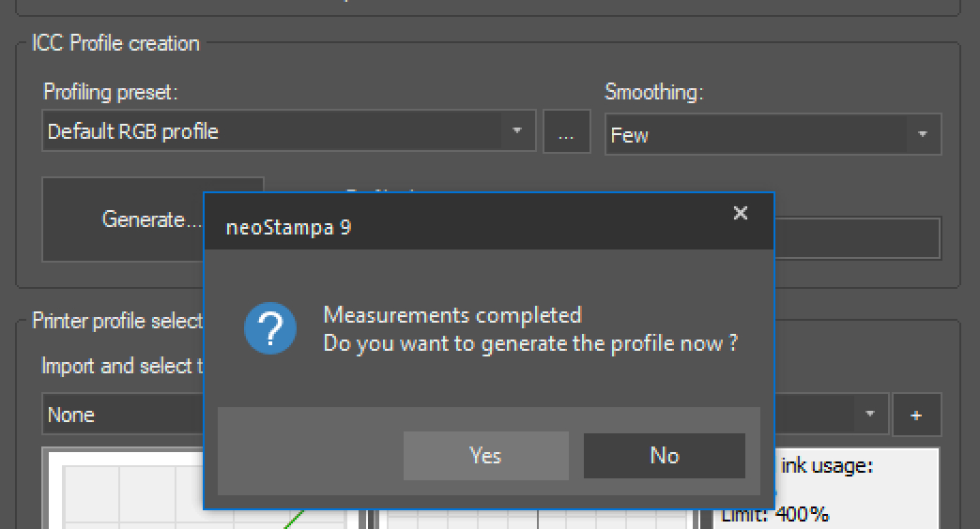980x529 pixels.
Task: Click 'Do you want to generate the profile now ?' text
Action: [530, 343]
